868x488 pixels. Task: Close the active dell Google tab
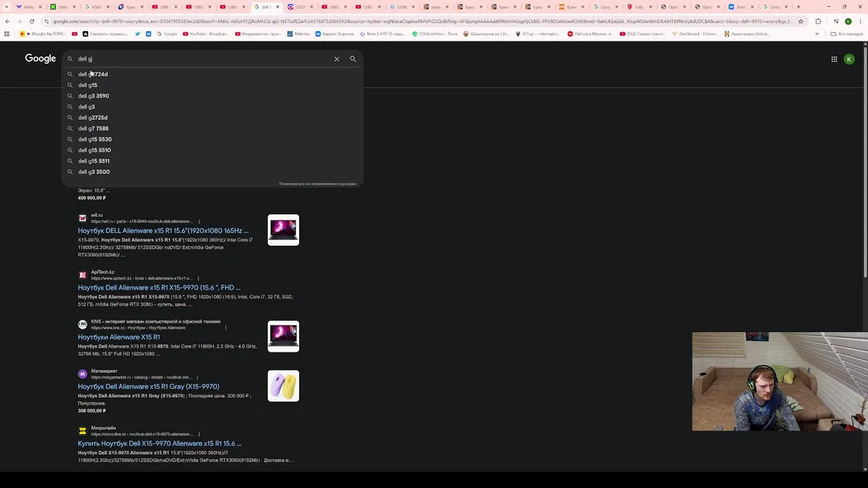click(277, 7)
